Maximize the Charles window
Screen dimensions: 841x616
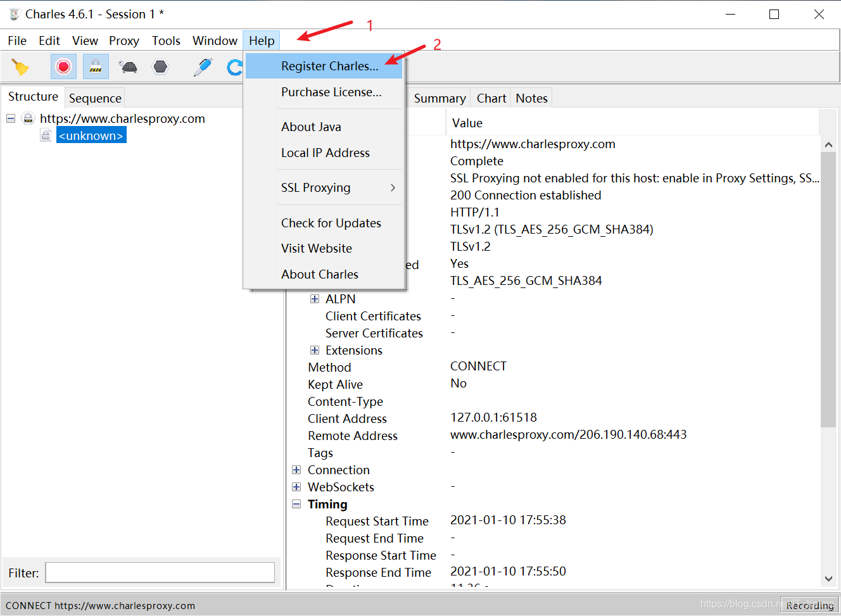point(774,14)
